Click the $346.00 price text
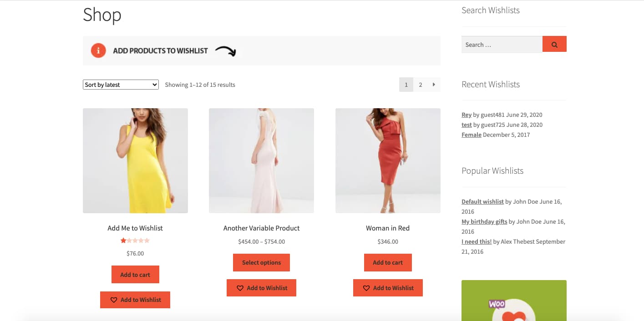Viewport: 644px width, 321px height. click(x=388, y=241)
